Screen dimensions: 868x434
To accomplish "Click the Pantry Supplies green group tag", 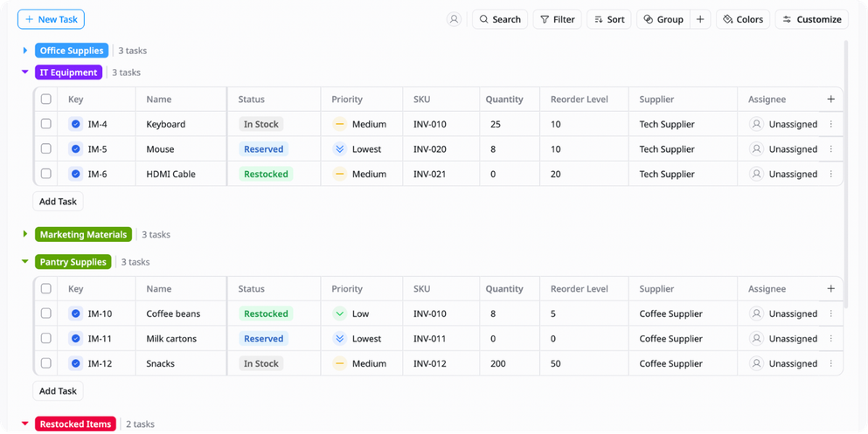I will [x=73, y=262].
